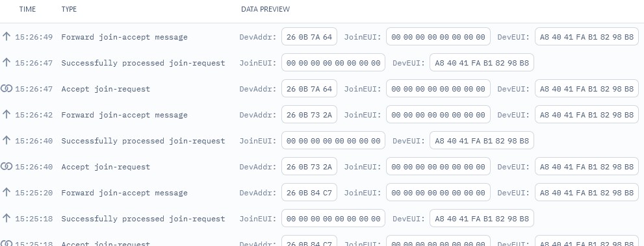644x246 pixels.
Task: Click the DATA PREVIEW column header
Action: [x=265, y=9]
